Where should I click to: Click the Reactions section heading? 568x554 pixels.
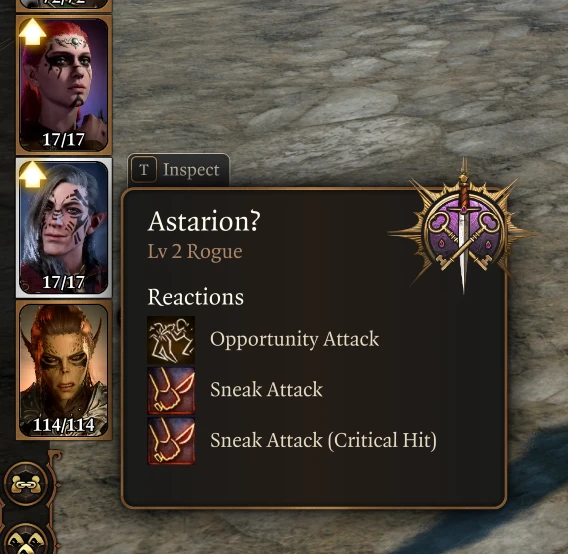pyautogui.click(x=196, y=297)
